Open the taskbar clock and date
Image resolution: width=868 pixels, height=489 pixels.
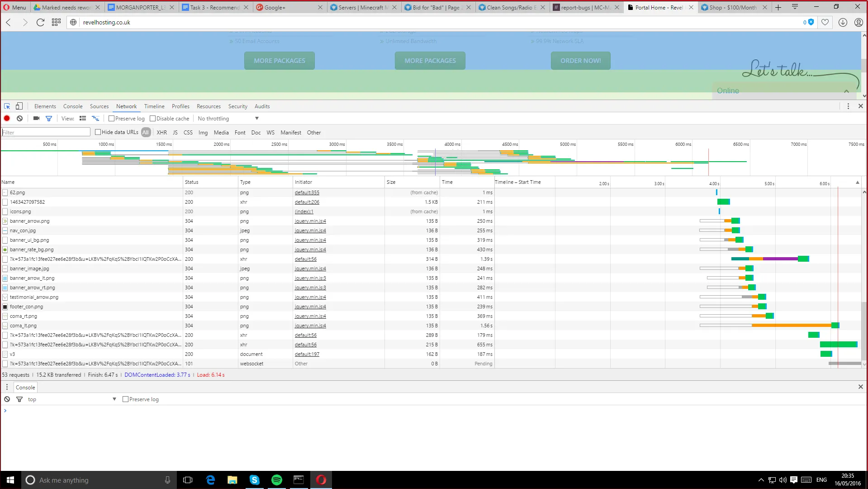847,480
